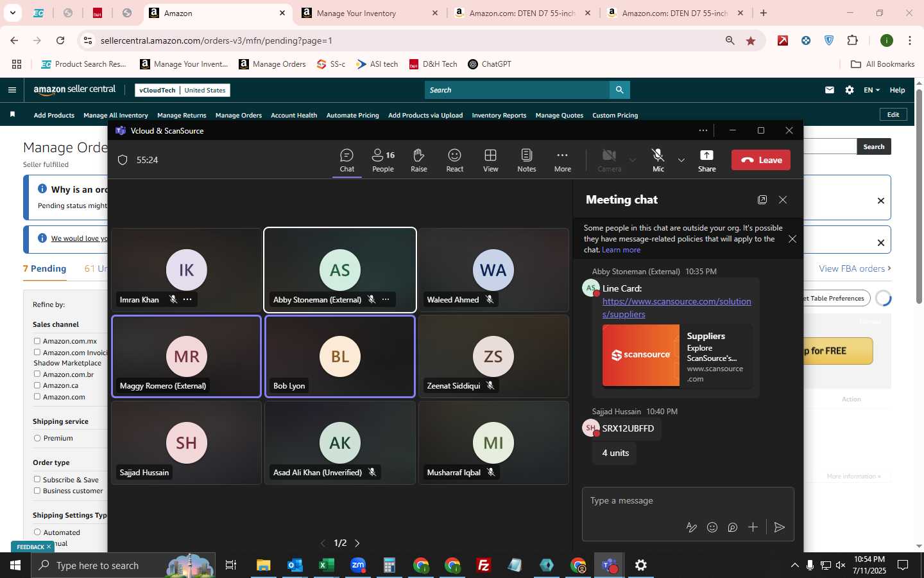Click the Type a message field
924x578 pixels.
click(688, 501)
